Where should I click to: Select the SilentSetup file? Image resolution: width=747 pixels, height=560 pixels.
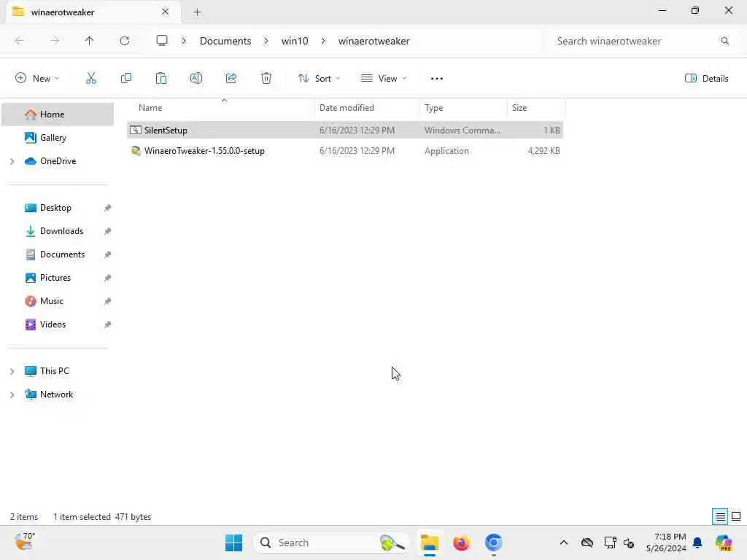[345, 130]
